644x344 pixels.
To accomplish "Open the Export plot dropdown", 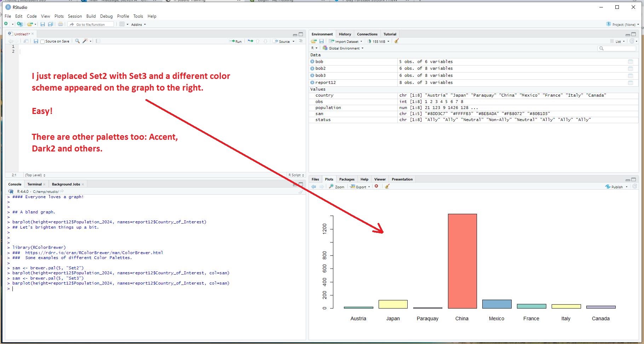I will pyautogui.click(x=360, y=187).
